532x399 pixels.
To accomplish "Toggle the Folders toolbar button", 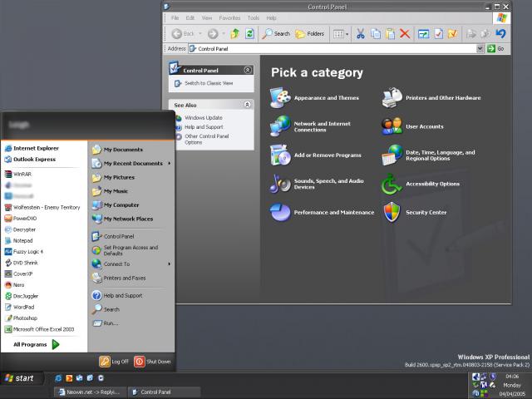I will point(309,33).
